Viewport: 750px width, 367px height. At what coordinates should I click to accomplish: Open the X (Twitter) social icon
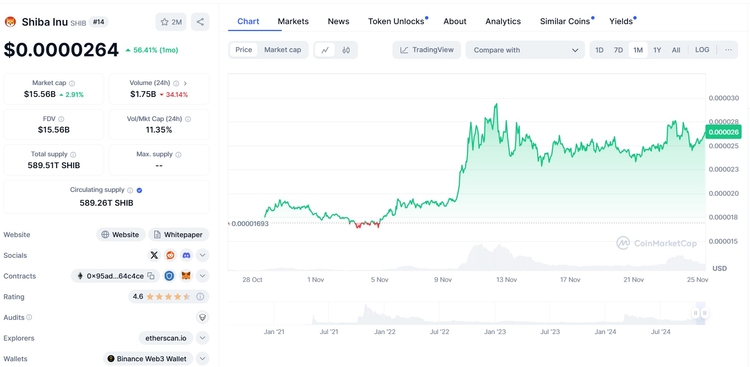tap(154, 255)
